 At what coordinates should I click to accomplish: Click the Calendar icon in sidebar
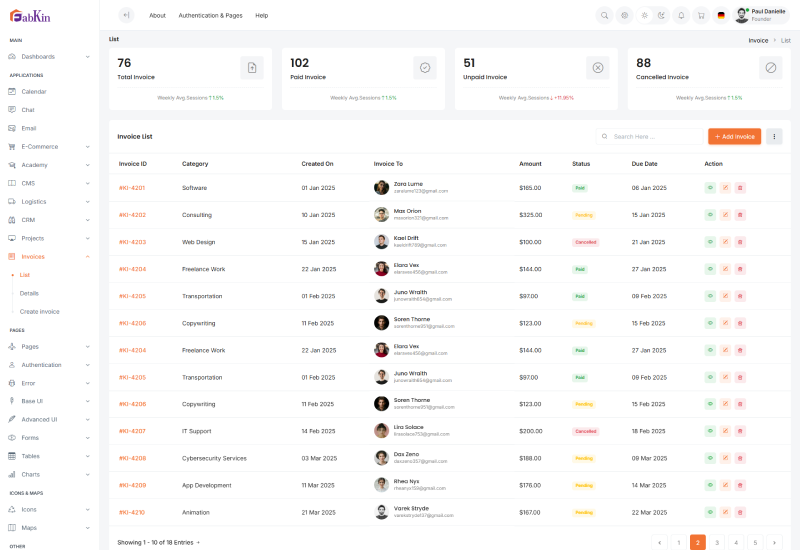coord(12,92)
